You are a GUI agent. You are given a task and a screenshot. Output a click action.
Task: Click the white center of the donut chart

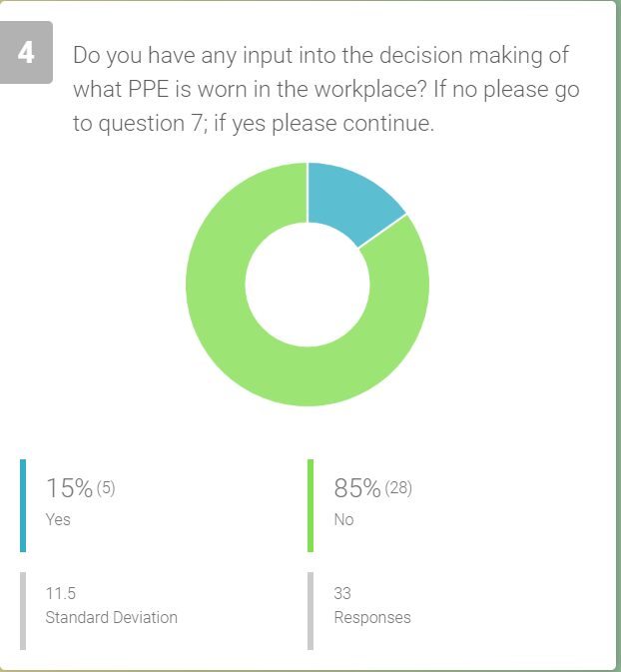[x=308, y=285]
